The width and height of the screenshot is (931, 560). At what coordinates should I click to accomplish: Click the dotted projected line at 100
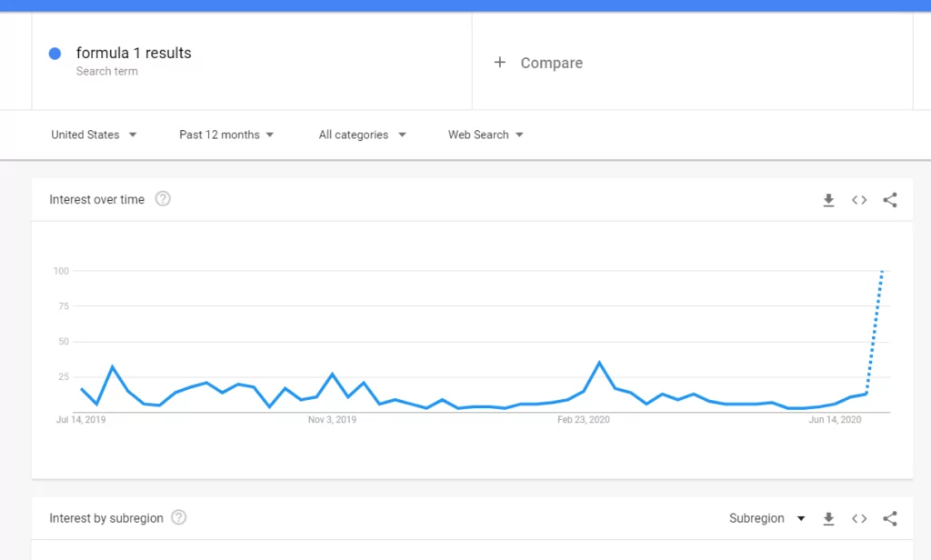881,273
